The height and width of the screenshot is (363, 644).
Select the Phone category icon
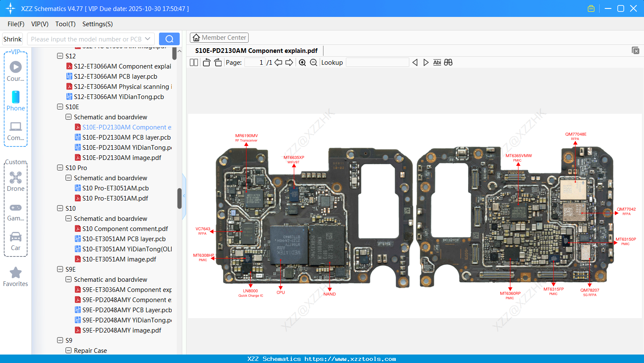(16, 101)
